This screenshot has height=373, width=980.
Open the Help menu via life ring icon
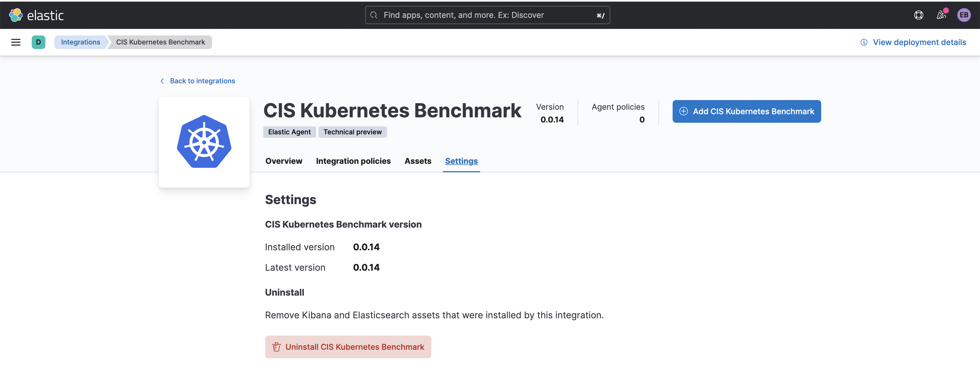point(919,15)
